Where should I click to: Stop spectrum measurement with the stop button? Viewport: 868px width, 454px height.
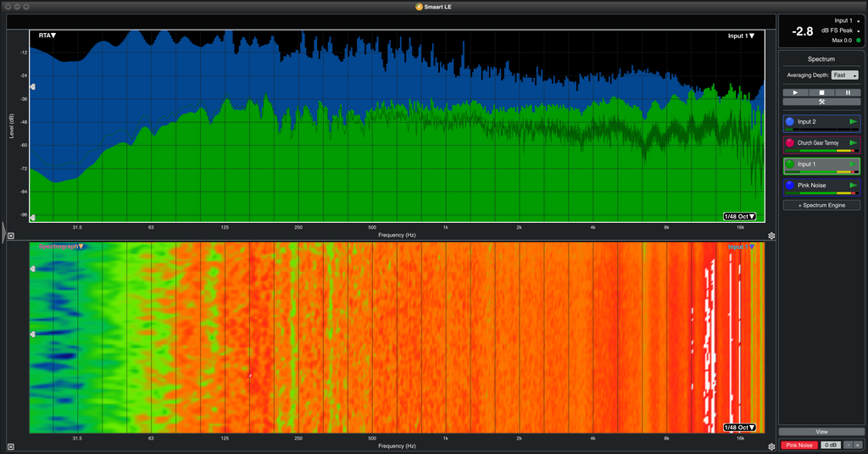[x=821, y=92]
